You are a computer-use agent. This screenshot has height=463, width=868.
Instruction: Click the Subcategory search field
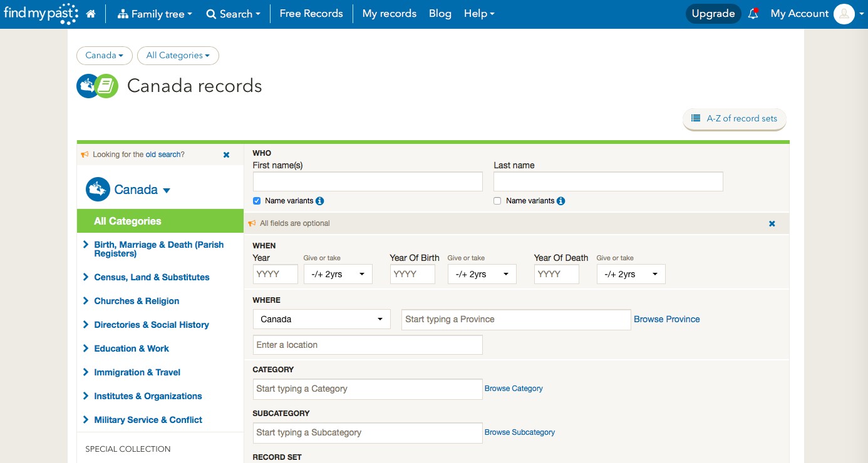point(368,432)
